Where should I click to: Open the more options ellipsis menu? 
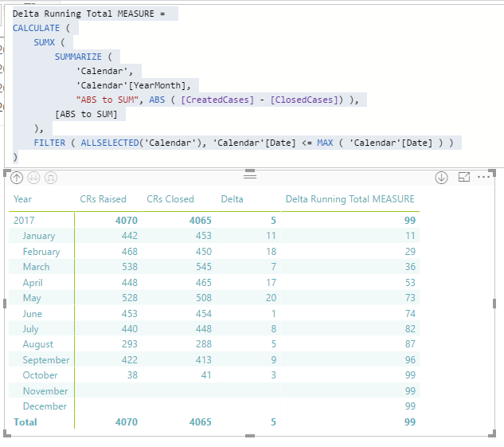(483, 177)
